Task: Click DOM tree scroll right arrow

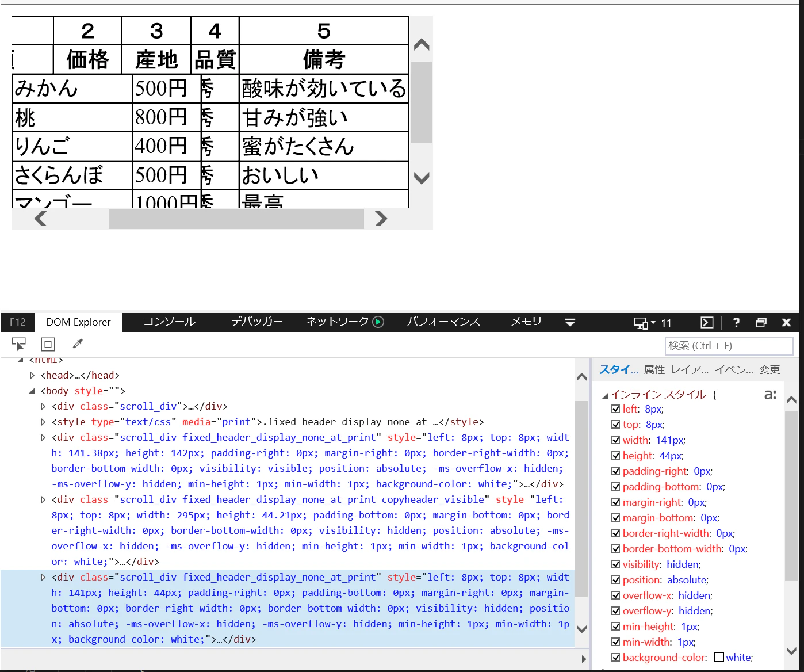Action: coord(584,659)
